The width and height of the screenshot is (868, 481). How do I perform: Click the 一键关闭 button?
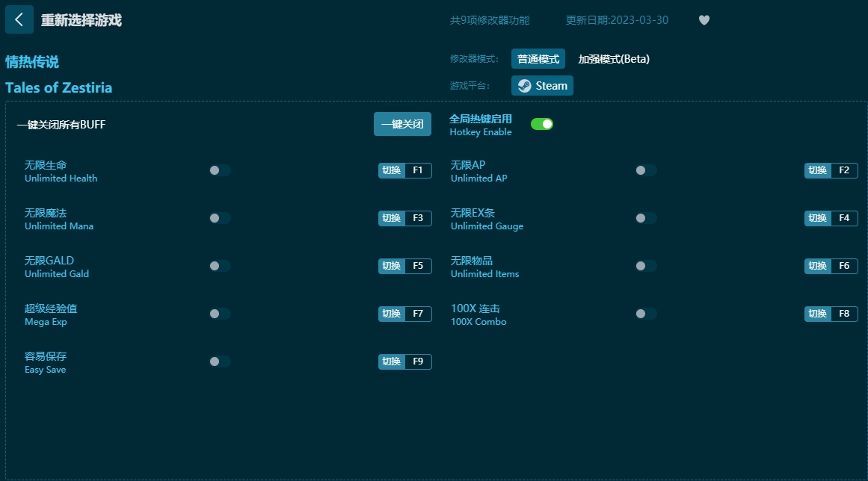click(x=402, y=125)
